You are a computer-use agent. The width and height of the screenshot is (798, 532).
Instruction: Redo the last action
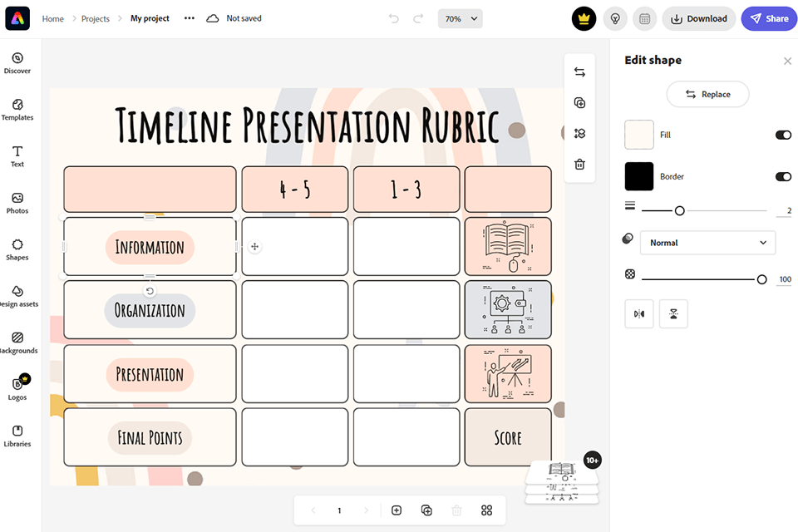point(418,19)
